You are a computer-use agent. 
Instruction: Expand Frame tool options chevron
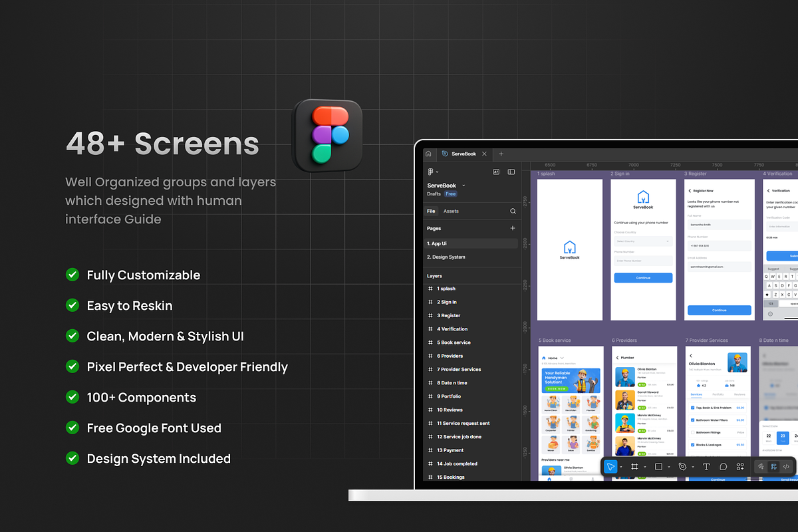[x=645, y=467]
